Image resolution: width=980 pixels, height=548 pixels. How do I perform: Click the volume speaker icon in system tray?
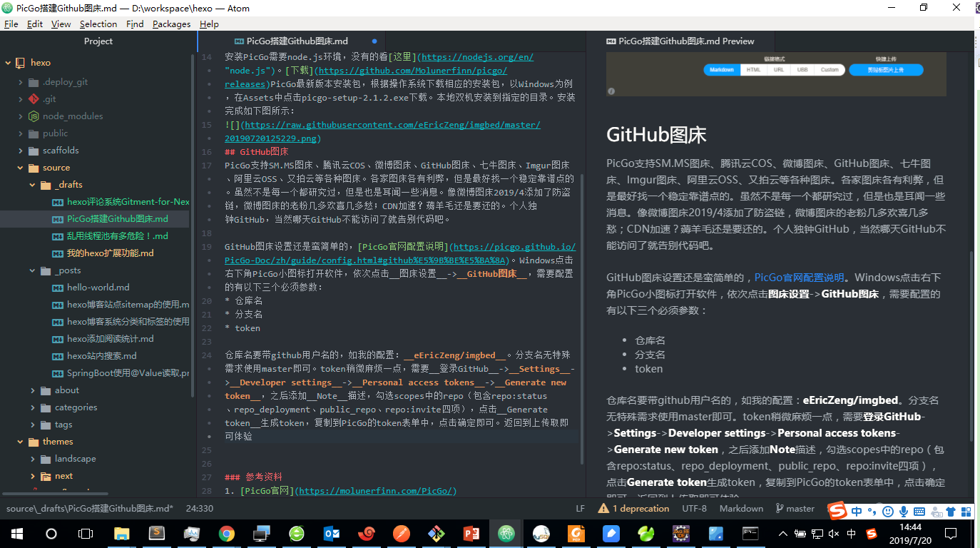pyautogui.click(x=832, y=533)
